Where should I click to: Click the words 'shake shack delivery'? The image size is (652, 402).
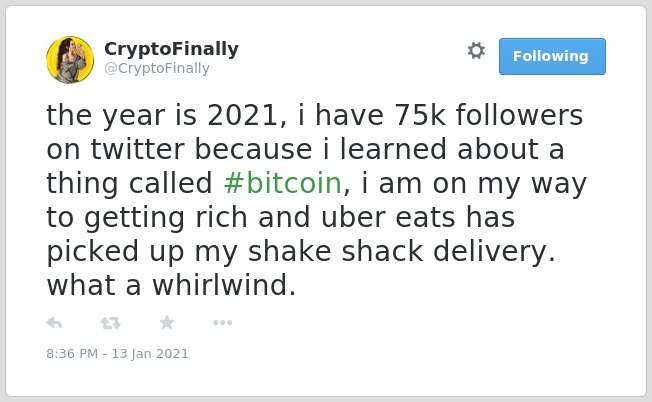(x=401, y=251)
